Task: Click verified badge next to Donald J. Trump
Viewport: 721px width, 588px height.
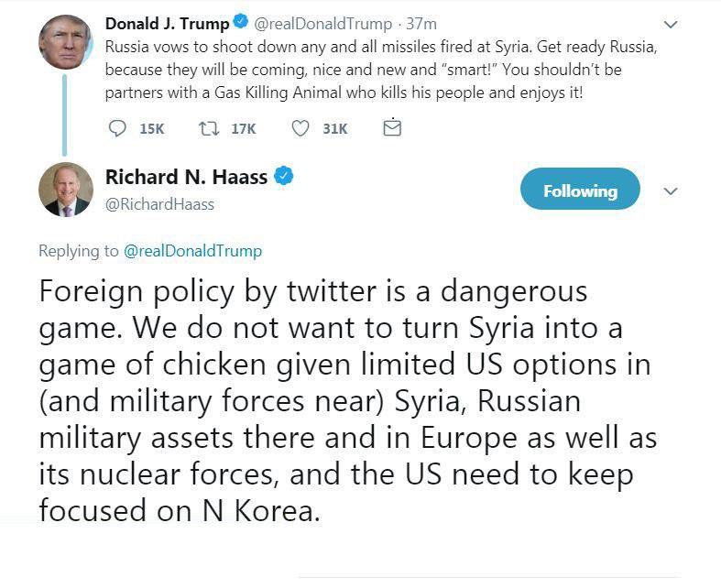Action: 241,23
